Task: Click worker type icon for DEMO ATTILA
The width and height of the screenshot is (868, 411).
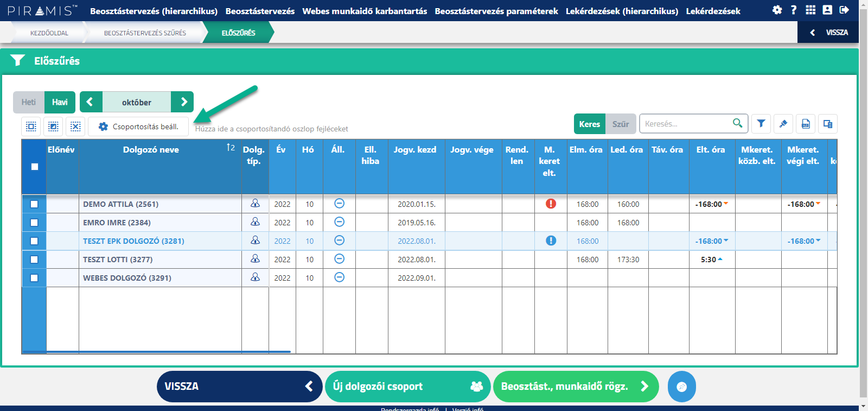Action: [x=255, y=204]
